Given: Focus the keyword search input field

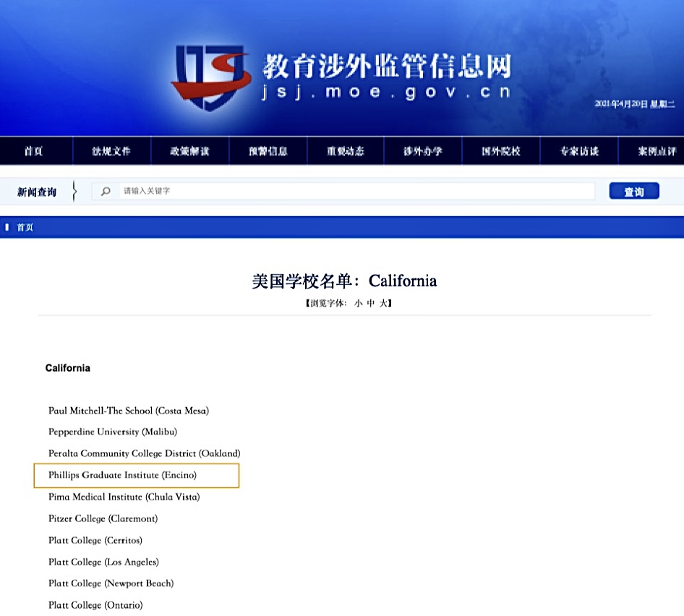Looking at the screenshot, I should (x=356, y=191).
